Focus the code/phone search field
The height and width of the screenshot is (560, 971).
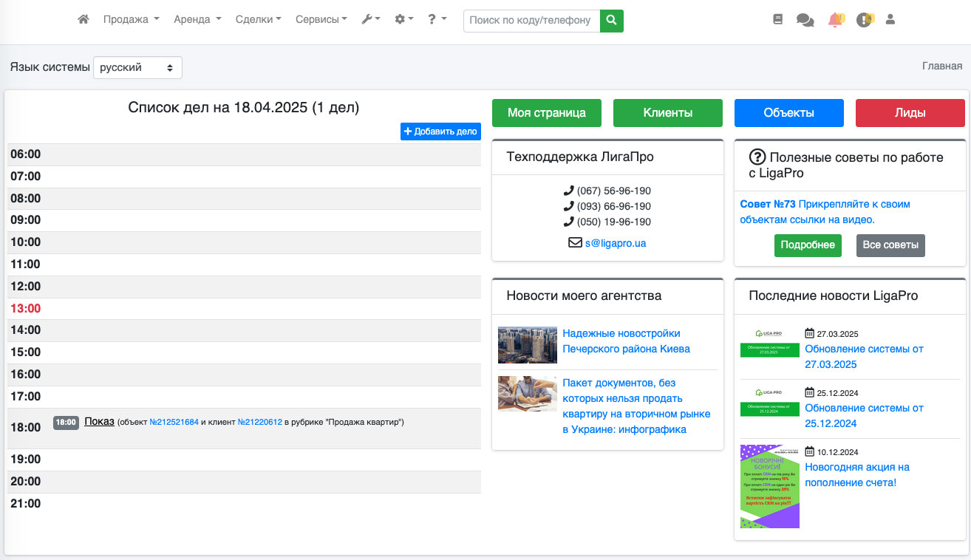click(x=531, y=21)
